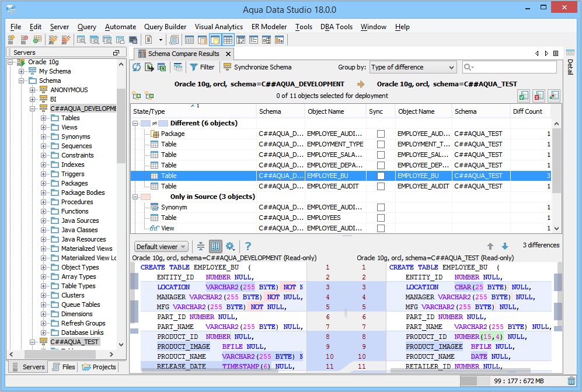Click the funnel Filter button
Image resolution: width=582 pixels, height=392 pixels.
(202, 67)
